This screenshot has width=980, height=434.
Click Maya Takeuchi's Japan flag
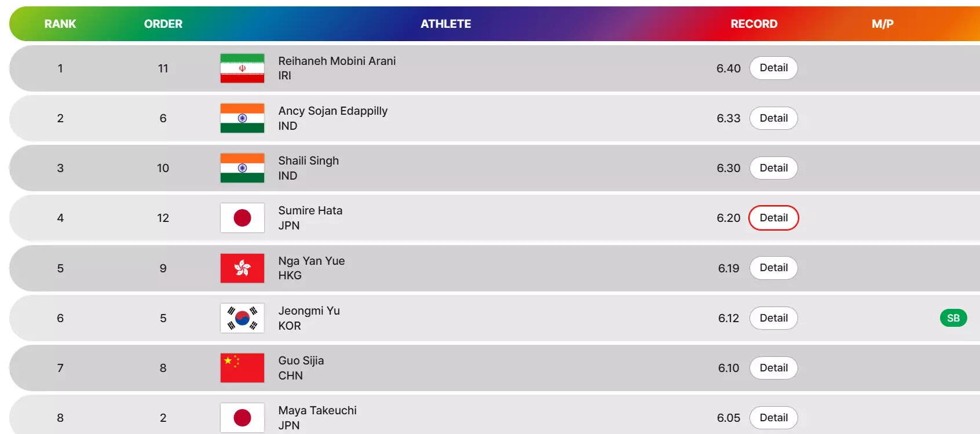[x=242, y=417]
